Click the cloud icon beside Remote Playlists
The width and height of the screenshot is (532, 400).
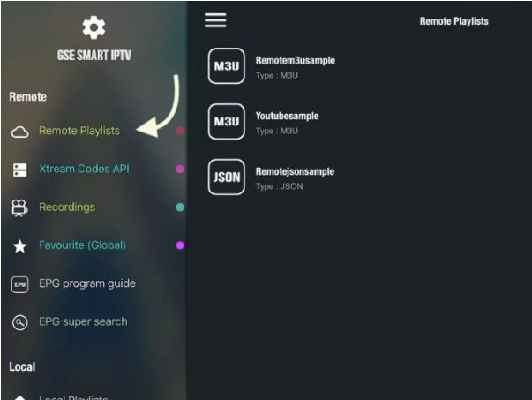tap(19, 132)
